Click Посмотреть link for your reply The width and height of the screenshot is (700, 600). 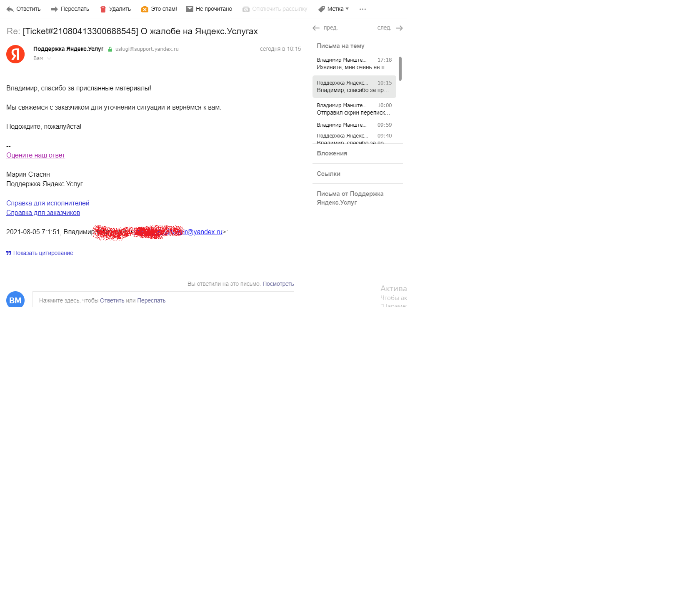(278, 284)
